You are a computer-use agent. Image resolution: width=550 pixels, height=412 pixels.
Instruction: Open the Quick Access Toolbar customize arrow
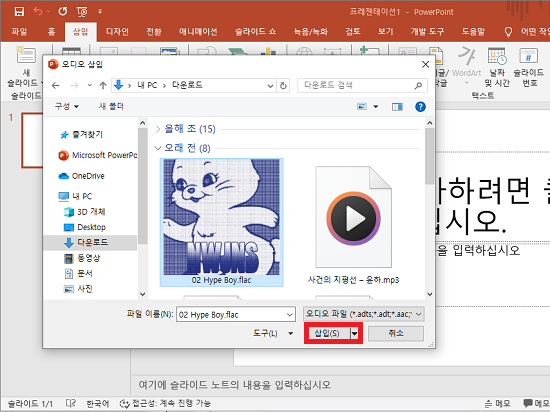pos(100,12)
